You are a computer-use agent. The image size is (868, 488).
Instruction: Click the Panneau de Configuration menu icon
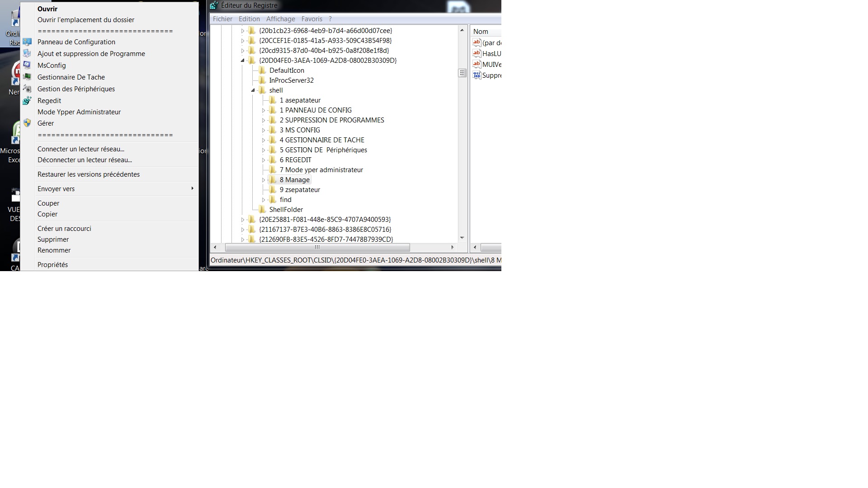(27, 42)
